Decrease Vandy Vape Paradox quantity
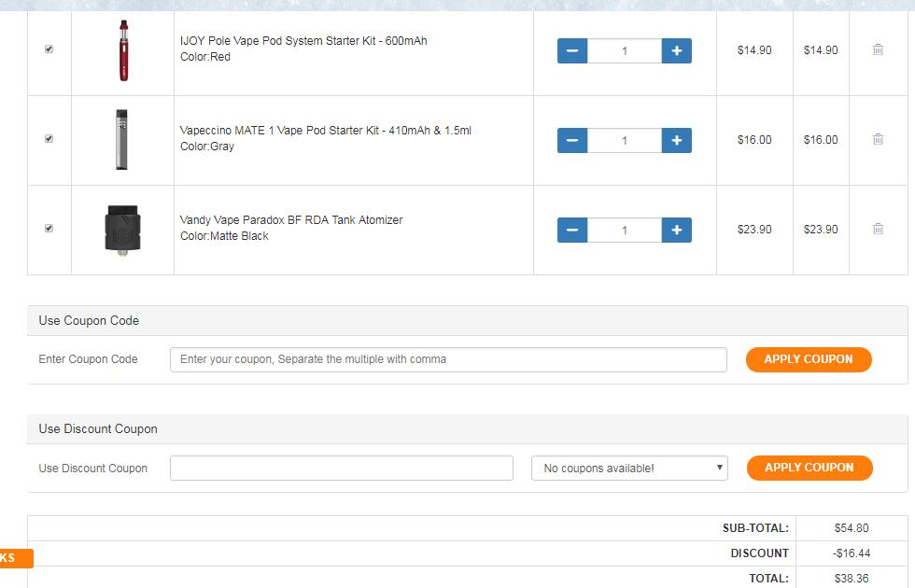The image size is (915, 588). coord(572,230)
